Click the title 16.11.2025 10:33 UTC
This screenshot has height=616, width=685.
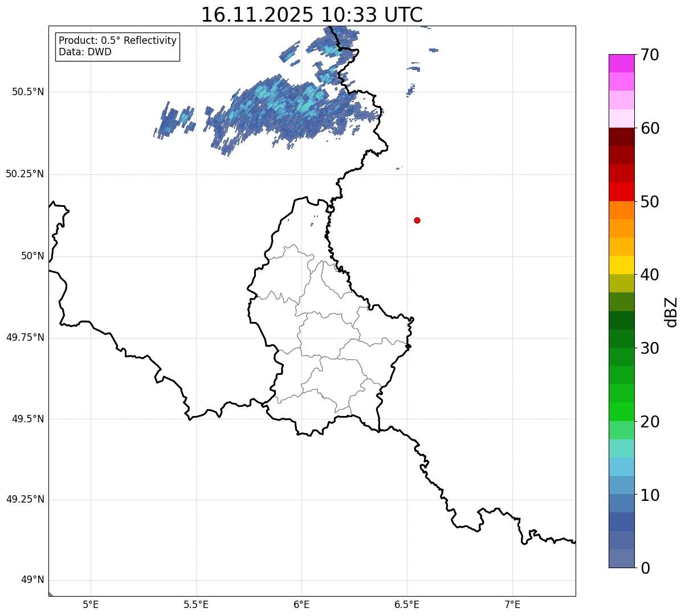(x=312, y=15)
